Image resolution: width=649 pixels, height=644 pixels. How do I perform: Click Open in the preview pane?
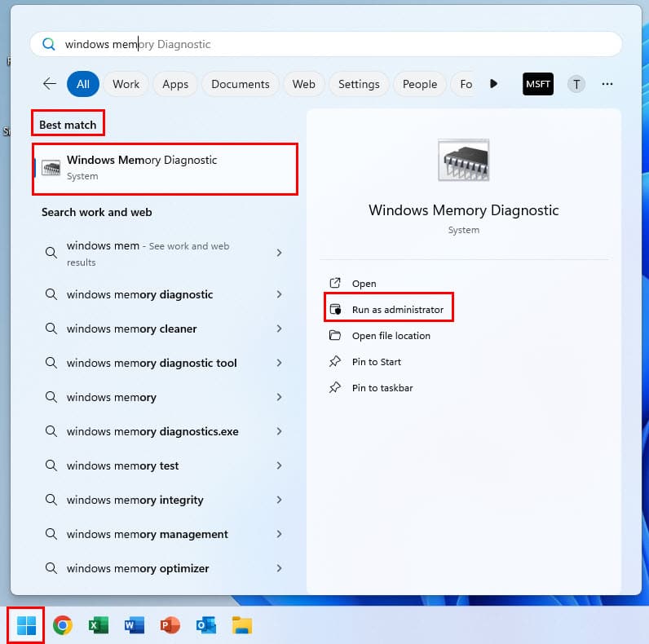[364, 284]
